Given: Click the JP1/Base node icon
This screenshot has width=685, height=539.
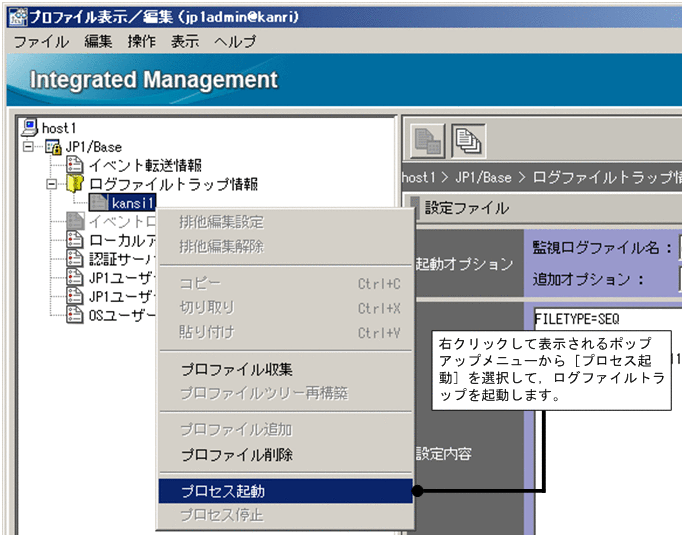Looking at the screenshot, I should (x=53, y=147).
